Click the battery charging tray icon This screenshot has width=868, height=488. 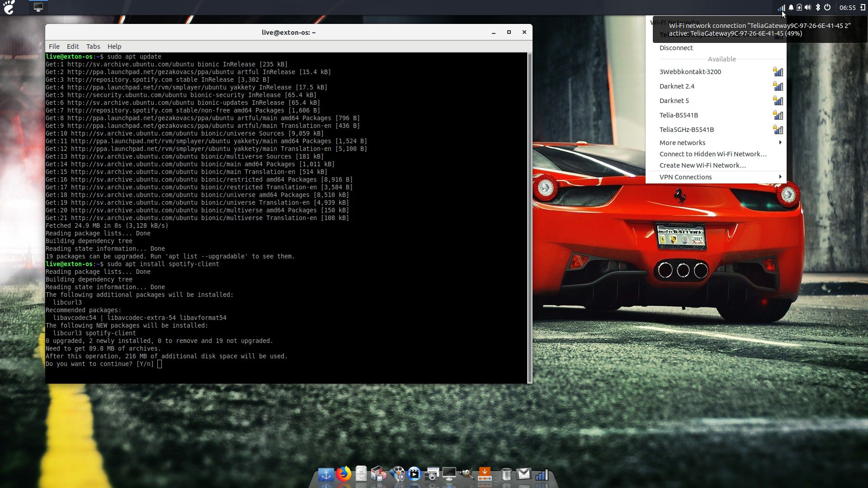799,7
